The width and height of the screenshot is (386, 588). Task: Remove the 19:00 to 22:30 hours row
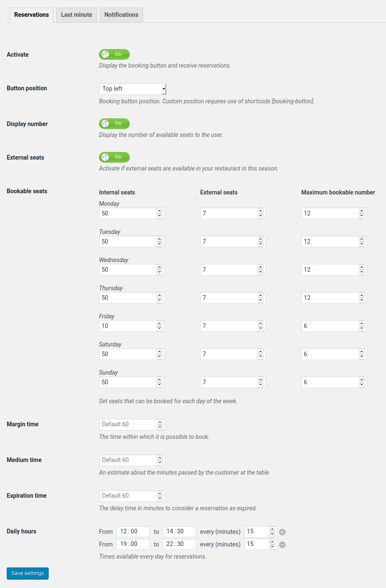[282, 545]
